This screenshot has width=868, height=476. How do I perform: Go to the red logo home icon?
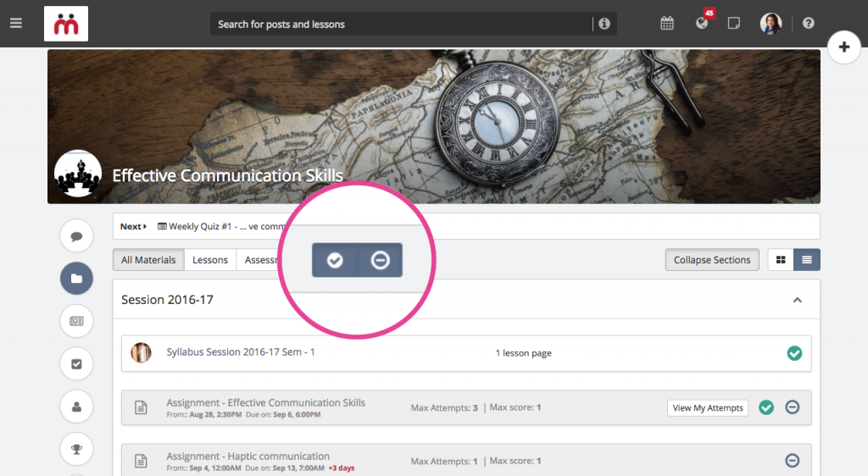click(66, 24)
